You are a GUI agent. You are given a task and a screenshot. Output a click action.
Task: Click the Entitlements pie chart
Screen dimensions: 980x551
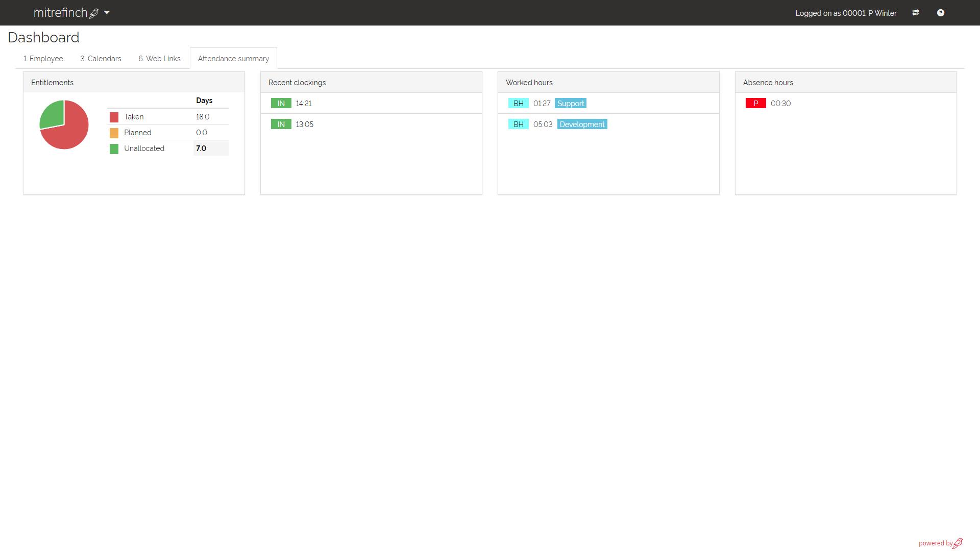point(64,124)
